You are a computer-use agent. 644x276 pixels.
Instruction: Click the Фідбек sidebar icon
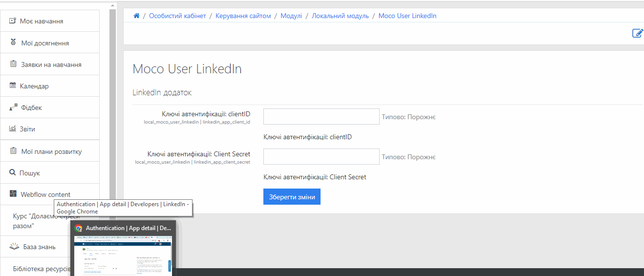pyautogui.click(x=13, y=107)
